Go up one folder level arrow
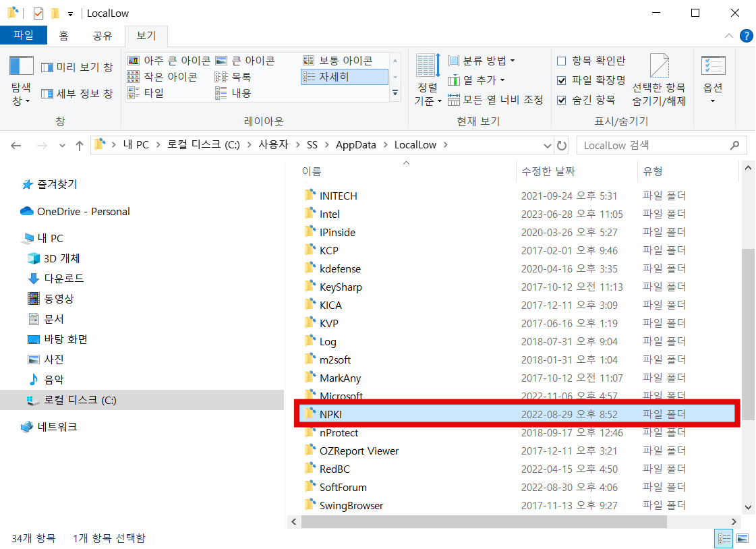 pyautogui.click(x=80, y=145)
